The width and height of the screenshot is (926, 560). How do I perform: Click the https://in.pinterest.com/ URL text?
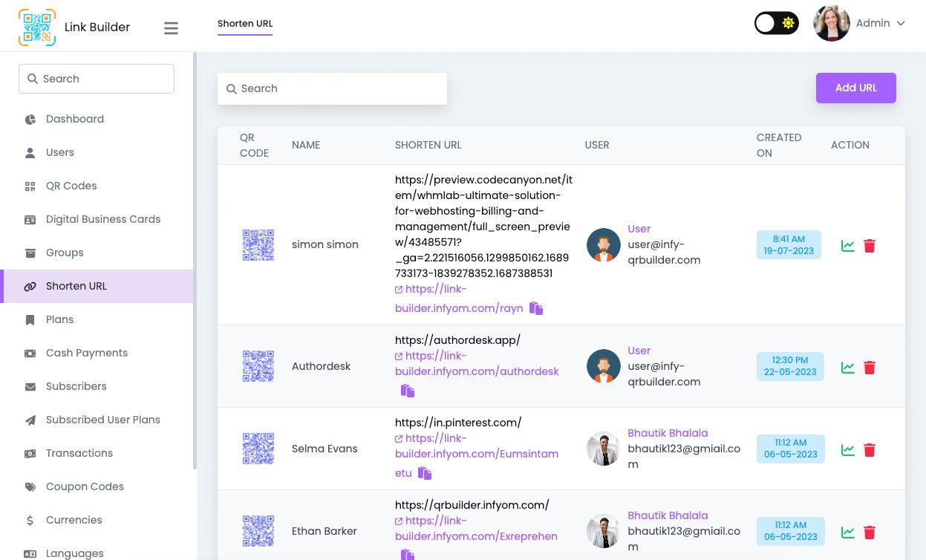click(458, 423)
